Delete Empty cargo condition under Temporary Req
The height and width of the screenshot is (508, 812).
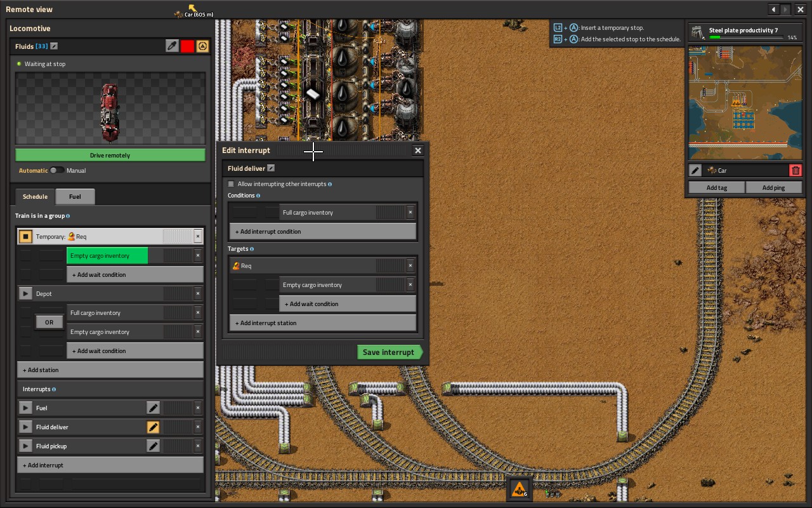click(198, 255)
